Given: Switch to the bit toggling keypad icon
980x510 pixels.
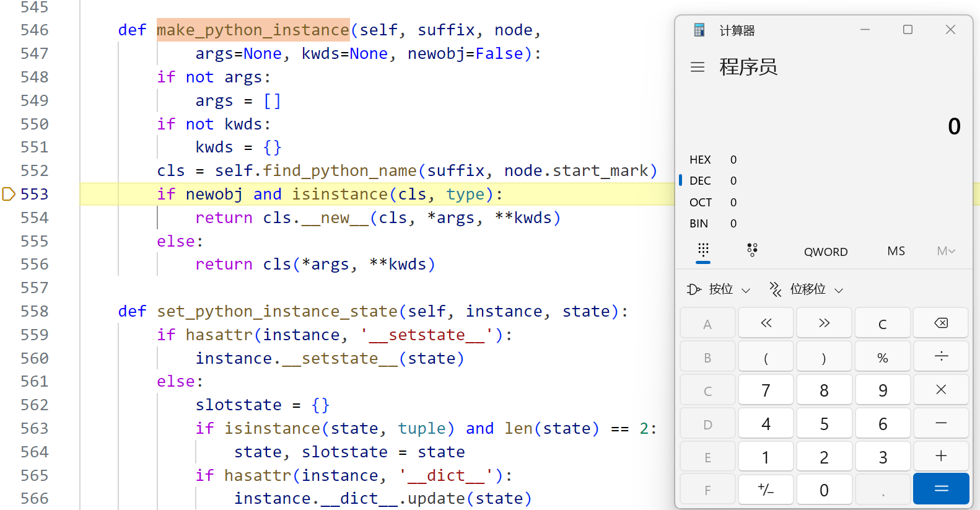Looking at the screenshot, I should [x=752, y=250].
